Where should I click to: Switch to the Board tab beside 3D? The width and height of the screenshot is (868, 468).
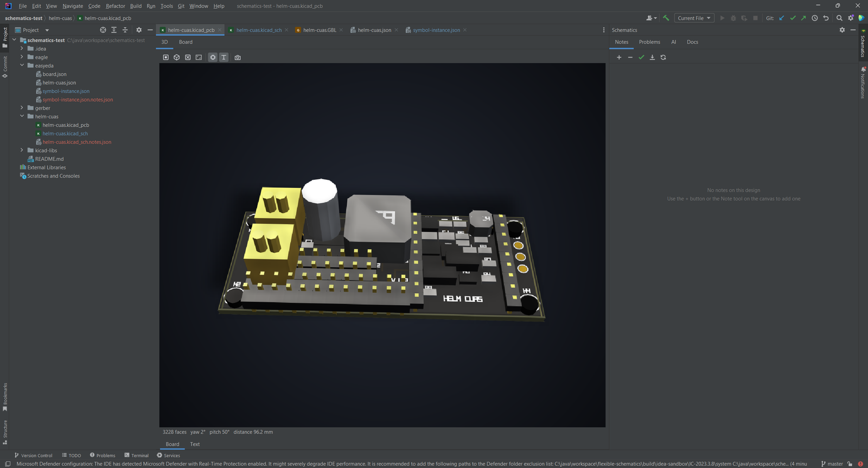coord(186,42)
